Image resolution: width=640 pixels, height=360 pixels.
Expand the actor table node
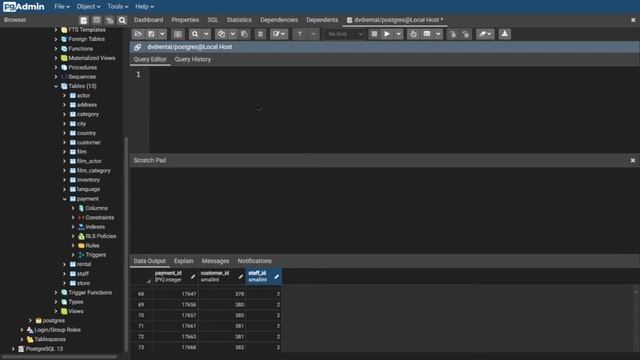pos(64,96)
